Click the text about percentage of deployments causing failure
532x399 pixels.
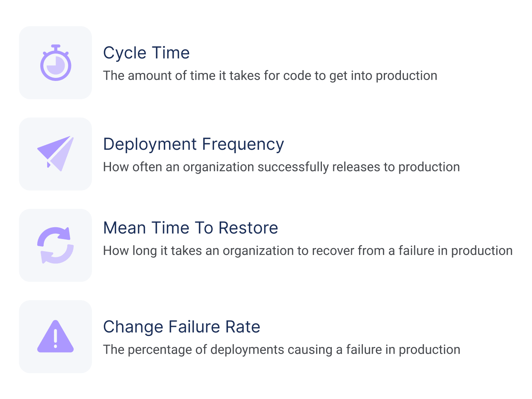[282, 350]
